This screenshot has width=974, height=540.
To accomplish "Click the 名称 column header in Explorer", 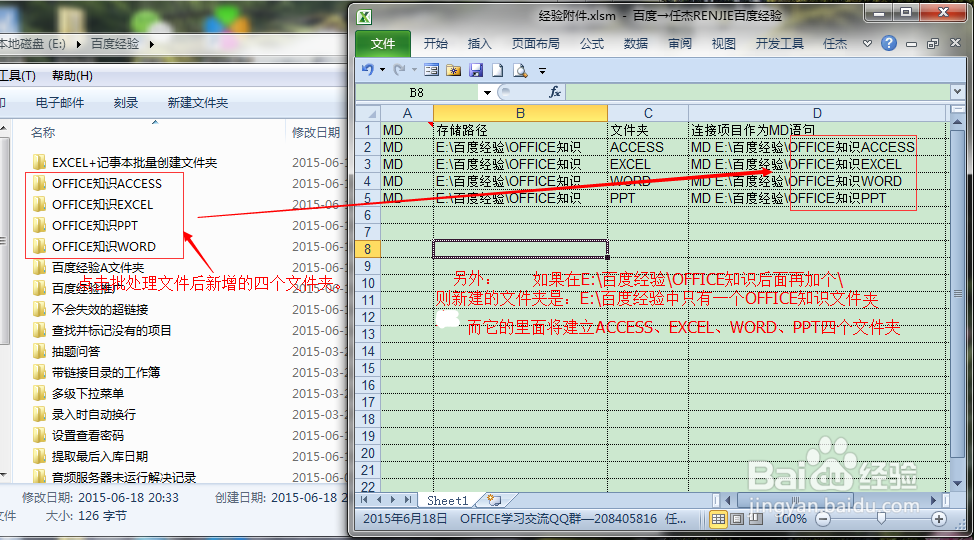I will click(x=43, y=132).
